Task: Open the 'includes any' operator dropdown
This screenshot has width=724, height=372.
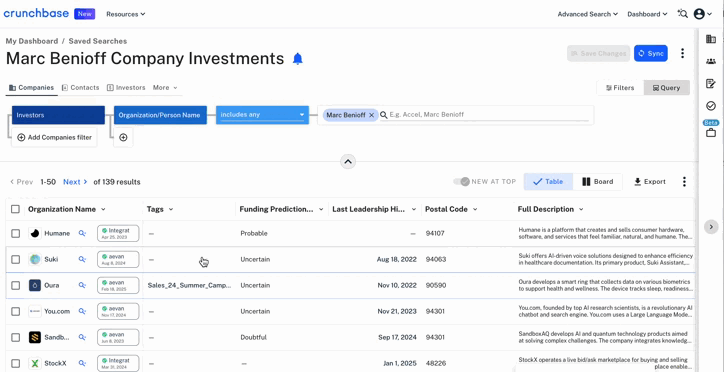Action: click(x=262, y=115)
